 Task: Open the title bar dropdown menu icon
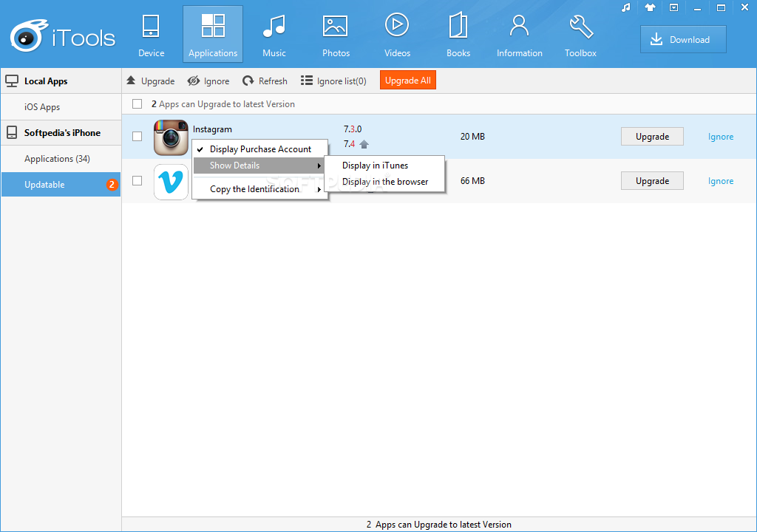click(x=674, y=7)
